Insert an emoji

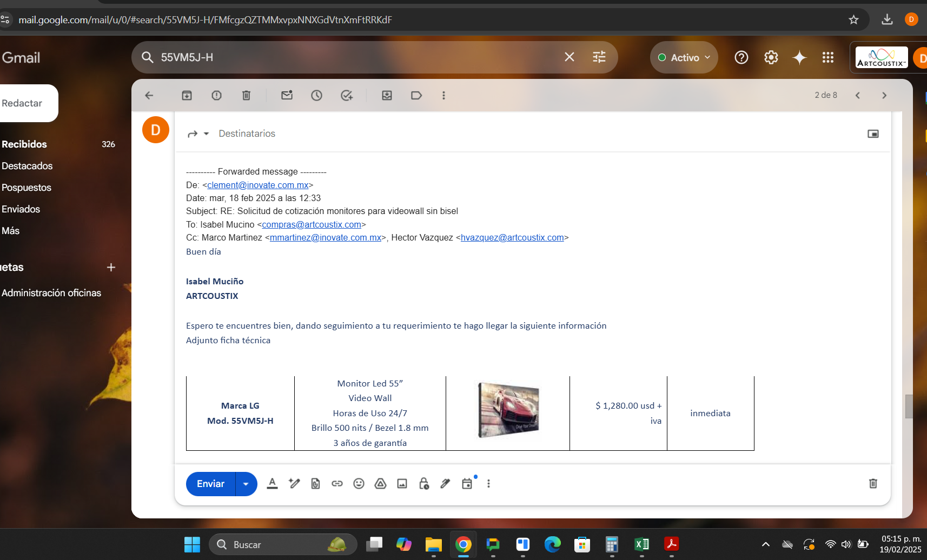click(x=359, y=484)
